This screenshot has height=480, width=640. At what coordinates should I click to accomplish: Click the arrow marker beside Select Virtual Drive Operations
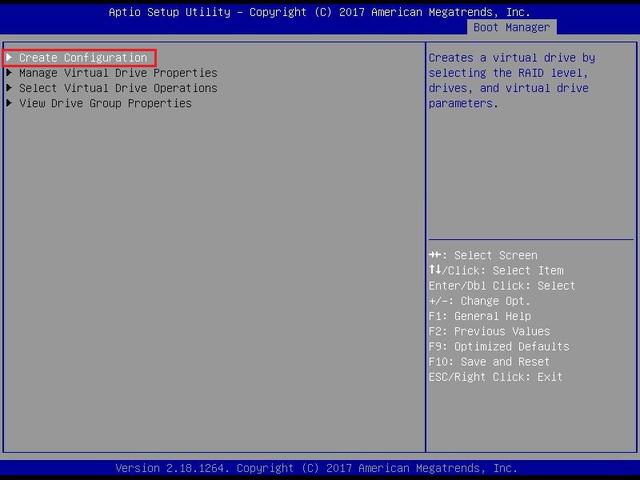tap(10, 88)
